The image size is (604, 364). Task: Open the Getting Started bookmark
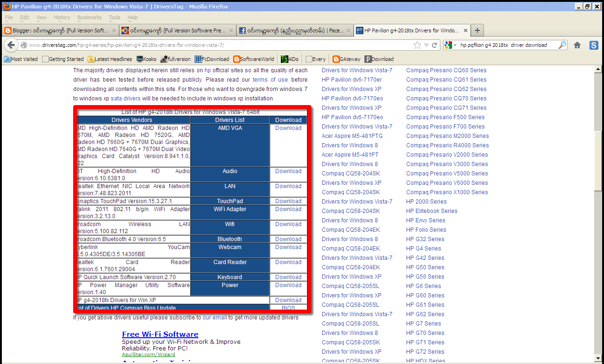63,59
